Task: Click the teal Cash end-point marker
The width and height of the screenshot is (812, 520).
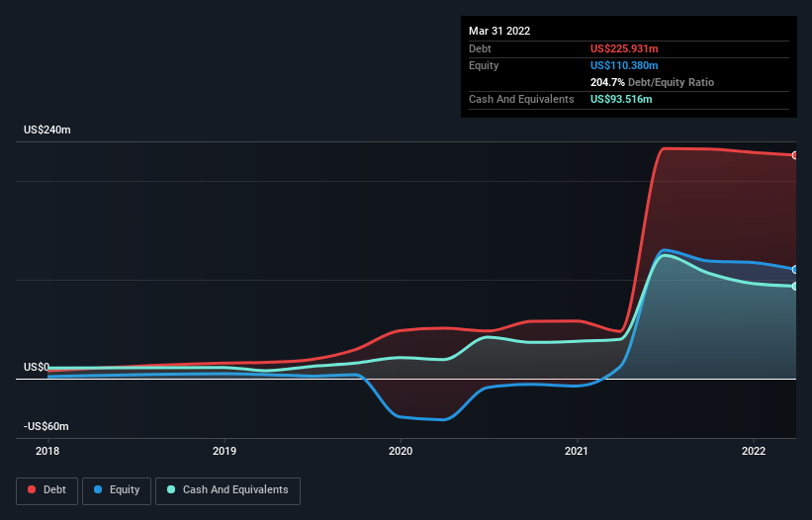Action: coord(795,286)
